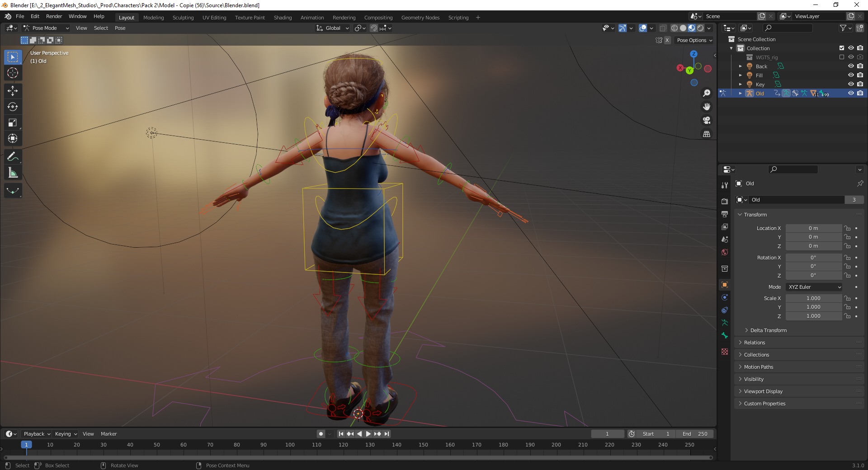Open the Physics properties tab
868x470 pixels.
pyautogui.click(x=725, y=297)
